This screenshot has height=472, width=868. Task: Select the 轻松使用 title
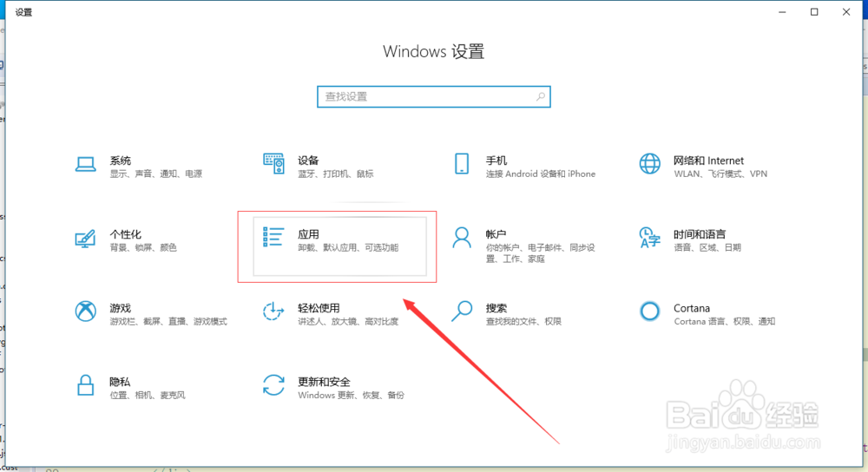point(319,308)
